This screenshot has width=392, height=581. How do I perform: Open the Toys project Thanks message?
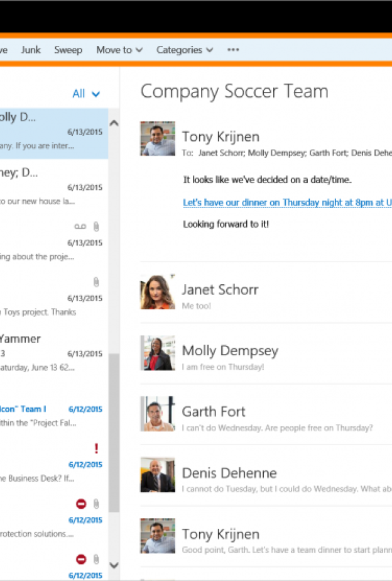point(54,298)
